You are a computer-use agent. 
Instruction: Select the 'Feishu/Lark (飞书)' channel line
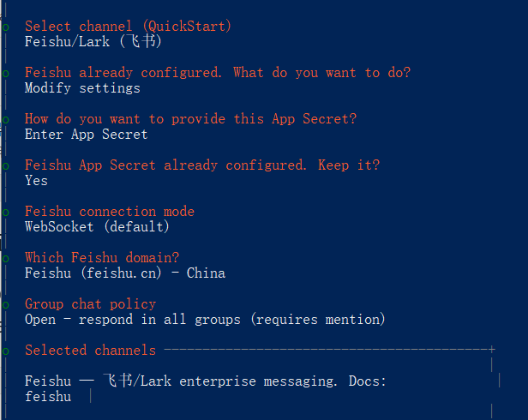(x=93, y=41)
